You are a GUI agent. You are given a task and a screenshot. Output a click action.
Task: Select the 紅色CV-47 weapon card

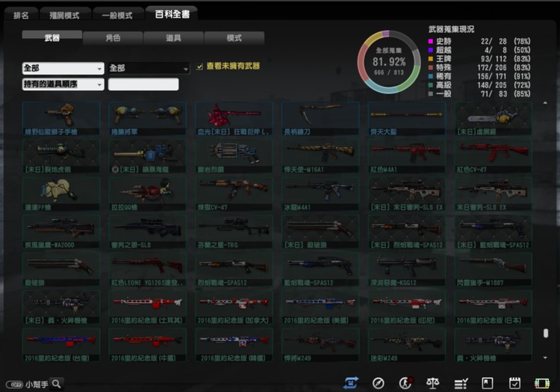494,156
